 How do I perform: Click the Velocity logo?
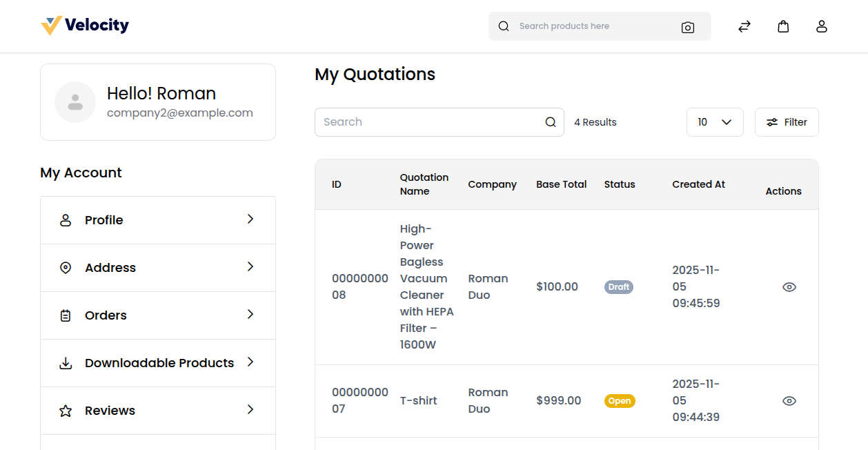click(85, 26)
